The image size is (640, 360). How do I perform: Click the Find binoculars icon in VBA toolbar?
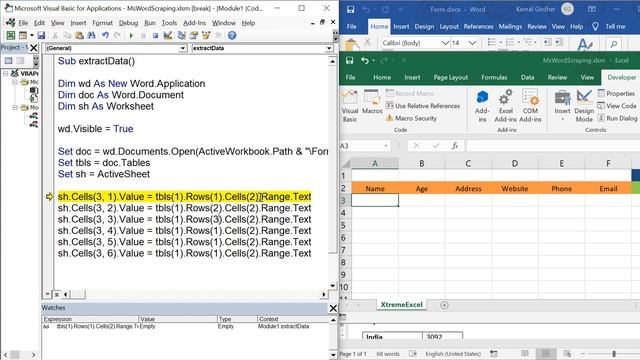tap(91, 36)
